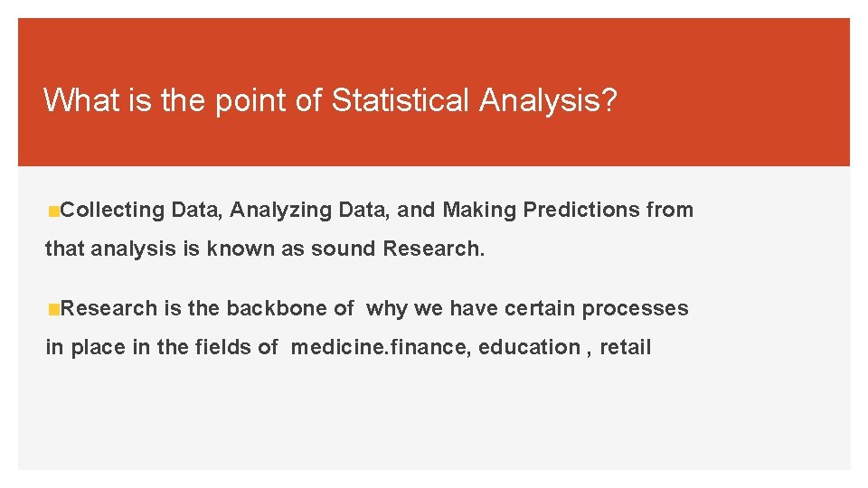Click the words "certain processes"
This screenshot has width=868, height=488.
pos(597,309)
